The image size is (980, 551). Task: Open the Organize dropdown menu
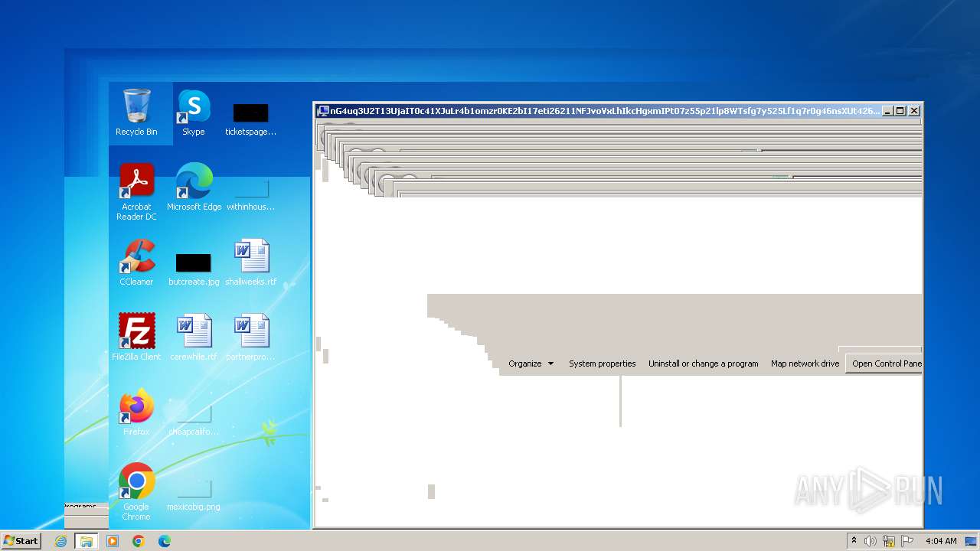(531, 364)
